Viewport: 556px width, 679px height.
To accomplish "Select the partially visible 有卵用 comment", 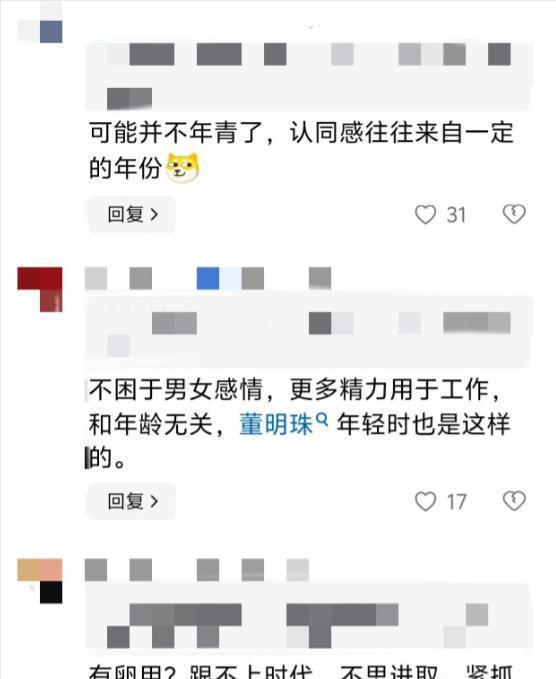I will pos(301,671).
